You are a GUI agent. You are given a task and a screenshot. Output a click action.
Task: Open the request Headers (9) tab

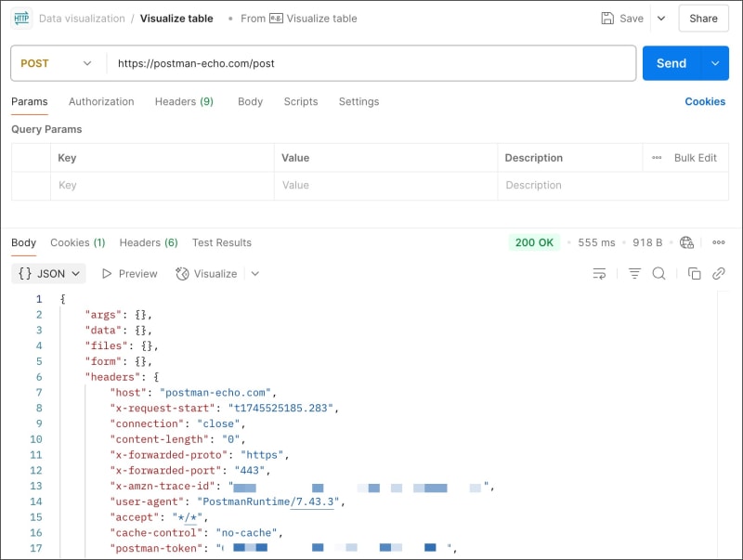point(184,102)
